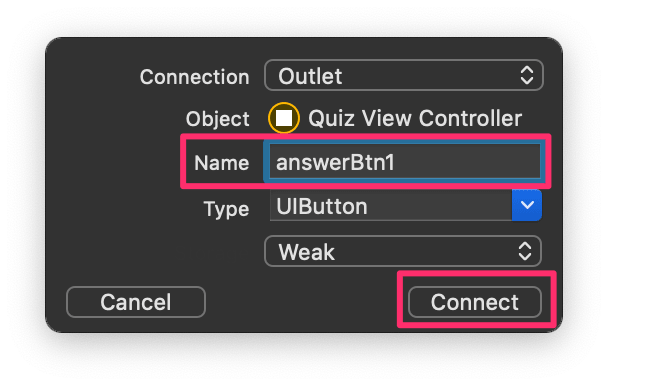Click the Quiz View Controller object text
Screen dimensions: 648x386
[x=415, y=119]
